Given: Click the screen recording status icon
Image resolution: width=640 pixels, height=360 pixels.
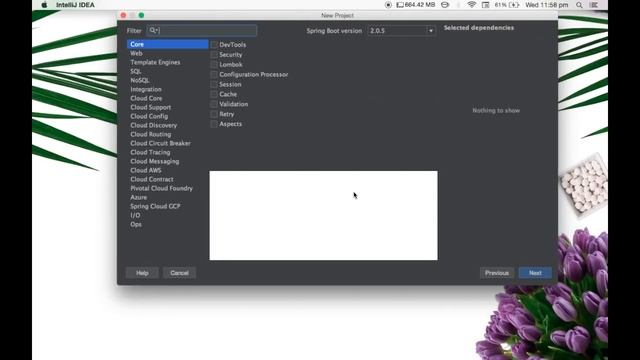Looking at the screenshot, I should coord(388,5).
